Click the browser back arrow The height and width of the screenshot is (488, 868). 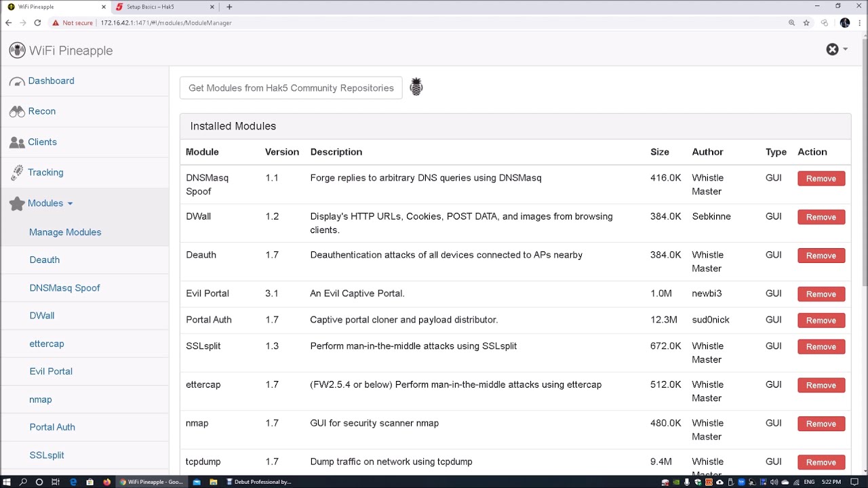tap(8, 22)
